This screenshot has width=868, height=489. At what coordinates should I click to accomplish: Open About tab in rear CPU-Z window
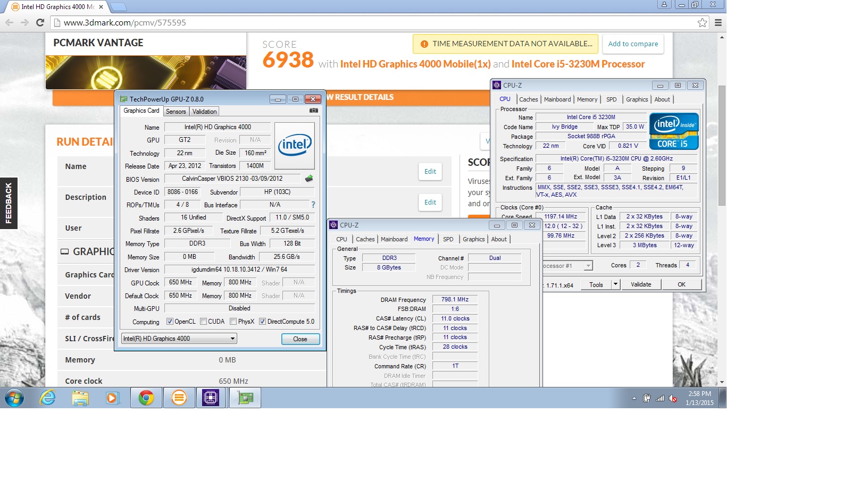662,99
